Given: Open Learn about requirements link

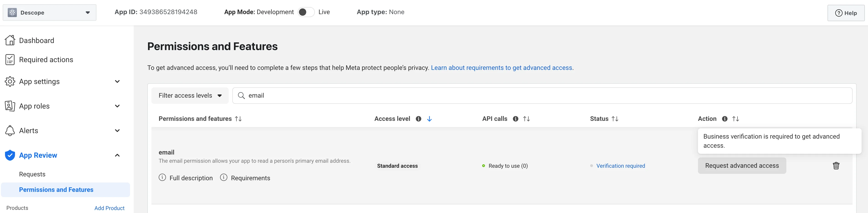Looking at the screenshot, I should click(x=501, y=67).
